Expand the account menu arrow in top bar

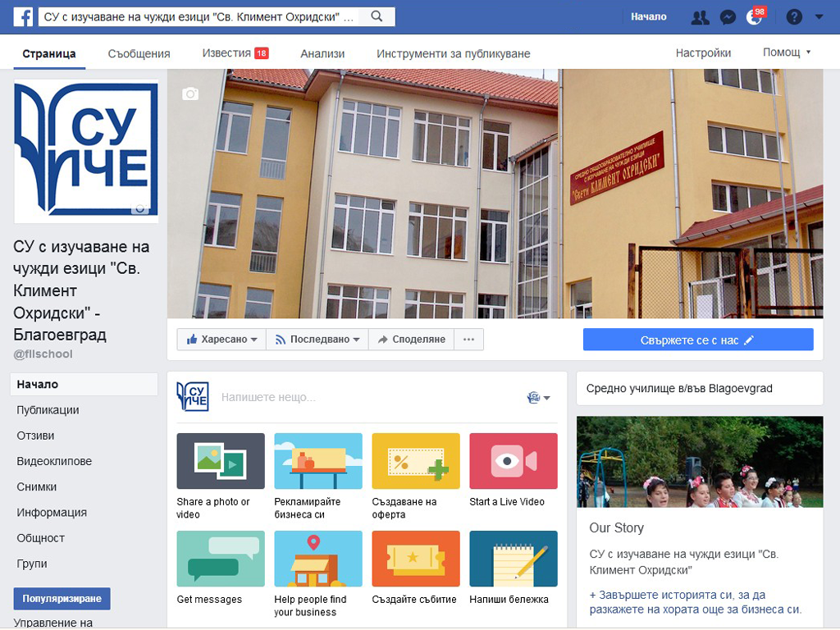click(819, 16)
